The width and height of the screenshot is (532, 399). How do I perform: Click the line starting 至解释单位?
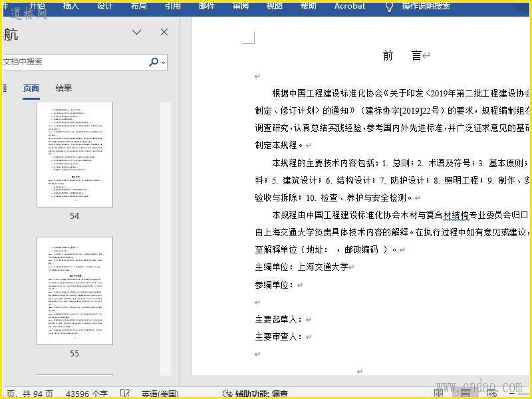point(326,250)
